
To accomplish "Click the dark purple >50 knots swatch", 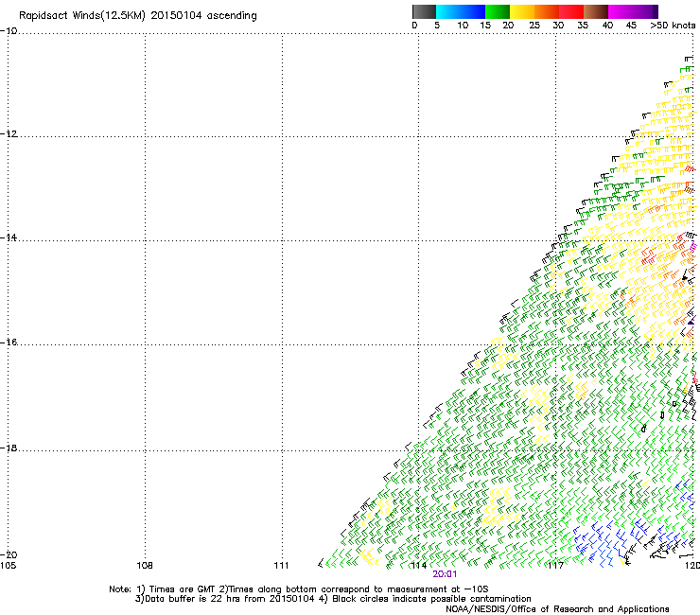I will tap(655, 11).
